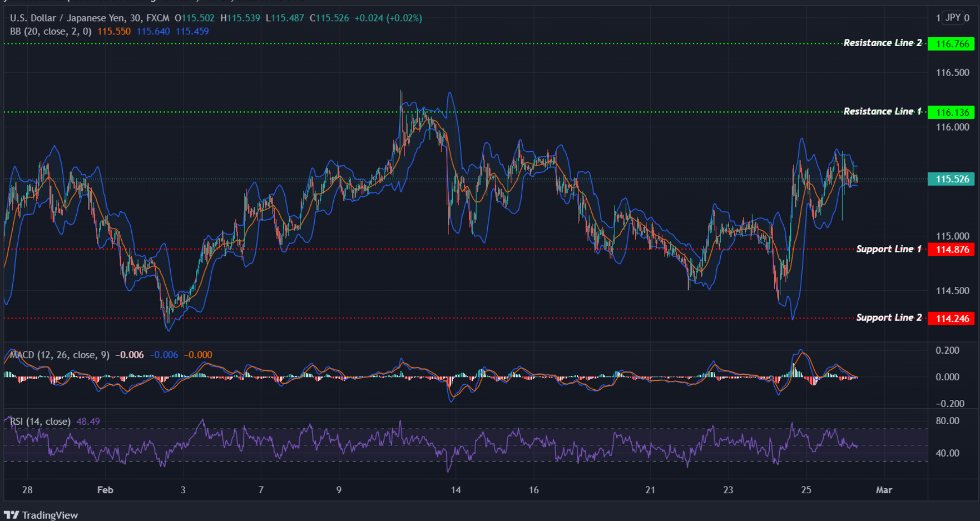Select the Resistance Line 2 price tag 116.766
The height and width of the screenshot is (521, 980).
coord(952,43)
